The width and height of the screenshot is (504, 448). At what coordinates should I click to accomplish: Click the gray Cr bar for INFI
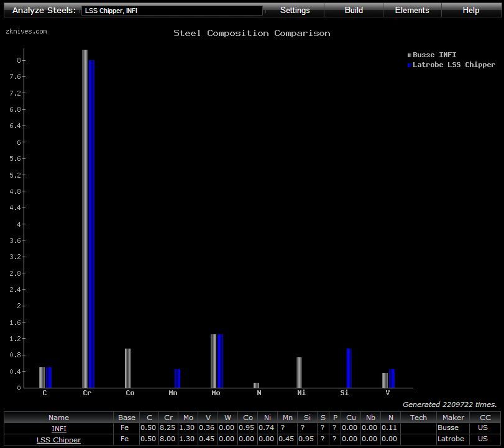coord(85,219)
